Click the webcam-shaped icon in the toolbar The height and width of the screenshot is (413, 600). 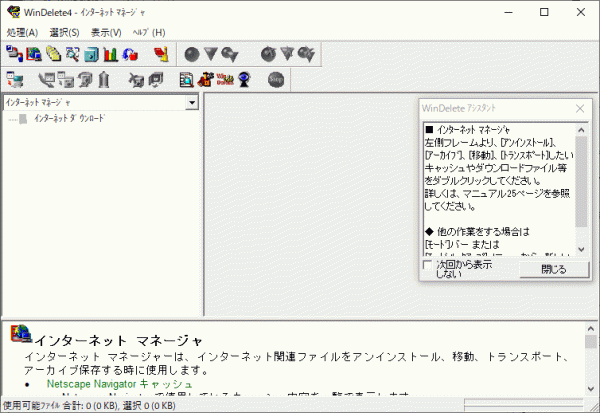click(x=243, y=79)
